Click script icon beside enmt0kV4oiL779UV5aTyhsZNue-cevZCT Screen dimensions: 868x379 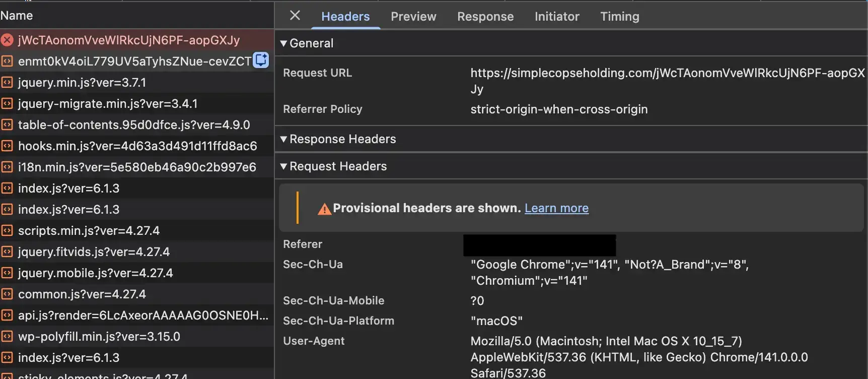point(7,61)
